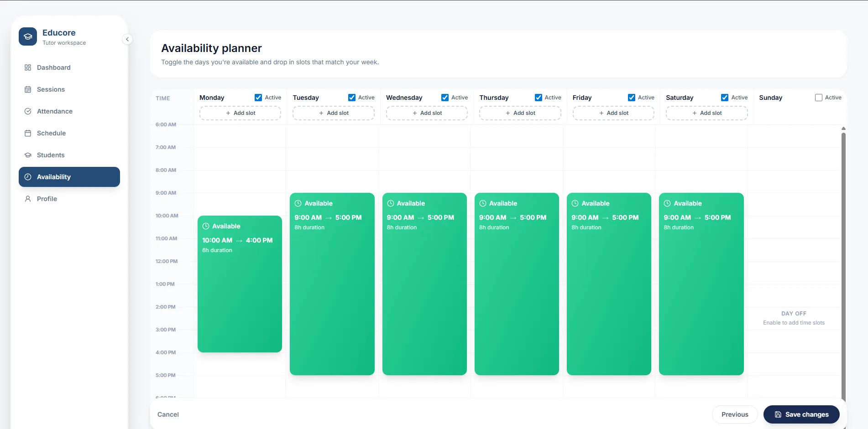Image resolution: width=868 pixels, height=429 pixels.
Task: Click the save icon in Save changes
Action: coord(778,414)
